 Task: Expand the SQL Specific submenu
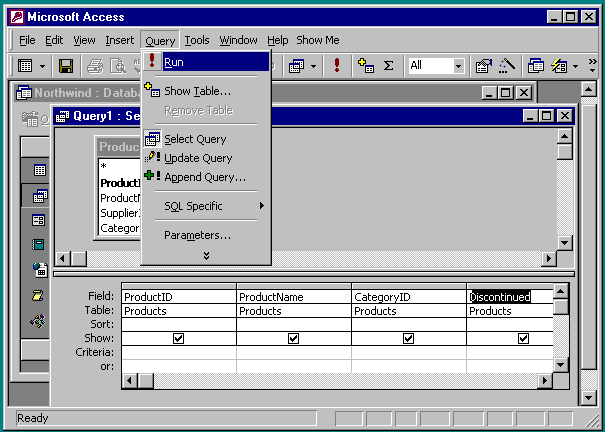click(x=206, y=206)
